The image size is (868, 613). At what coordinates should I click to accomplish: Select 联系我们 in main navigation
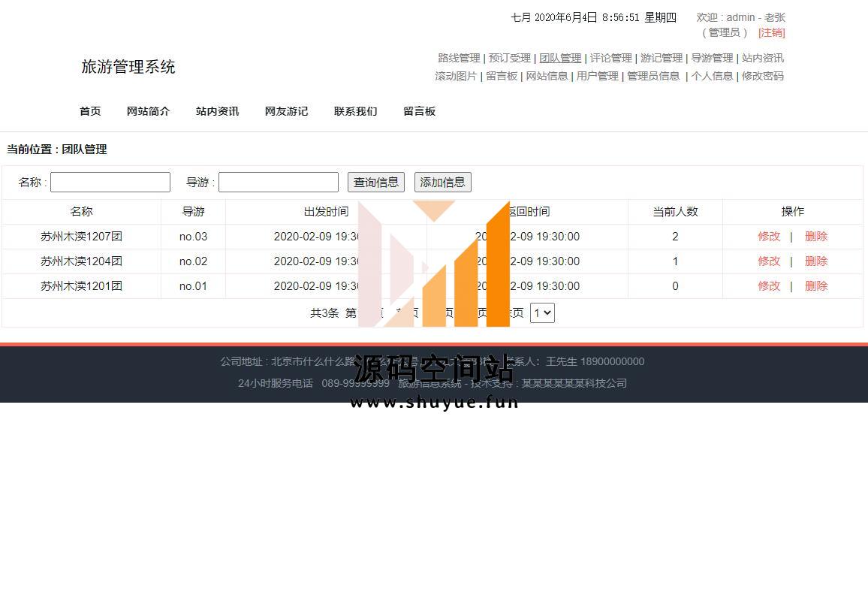pos(355,111)
